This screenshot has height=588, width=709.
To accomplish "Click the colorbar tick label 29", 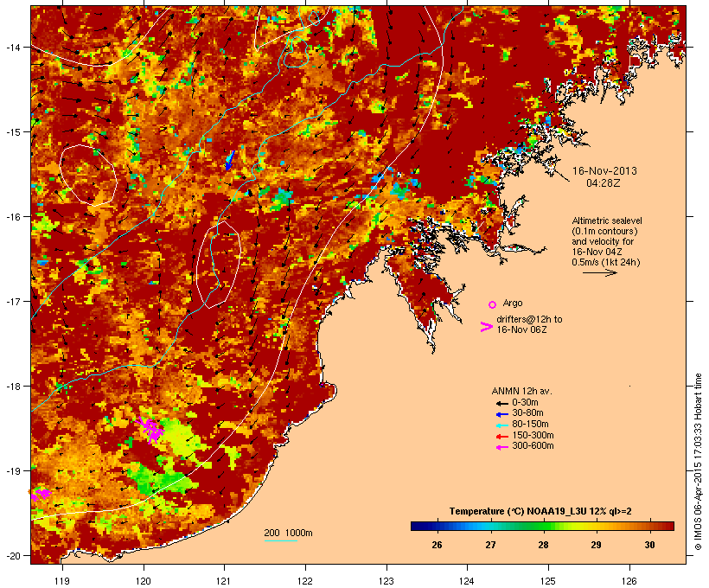I will 596,545.
